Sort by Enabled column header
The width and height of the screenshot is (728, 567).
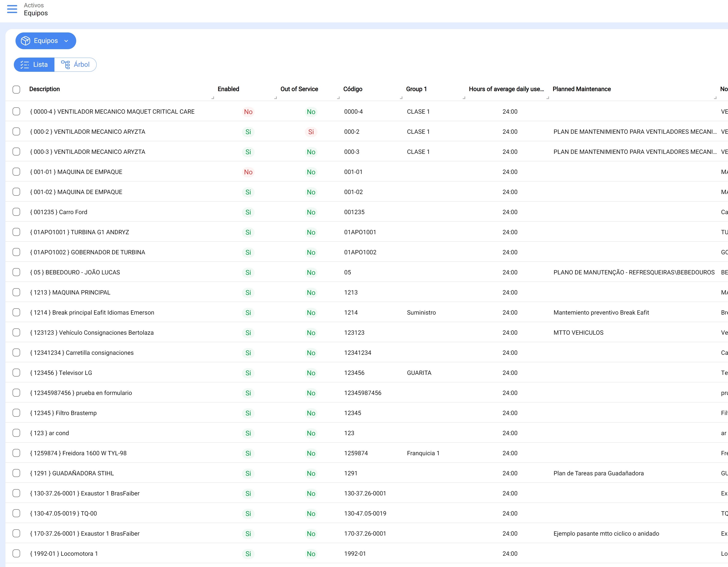click(228, 89)
